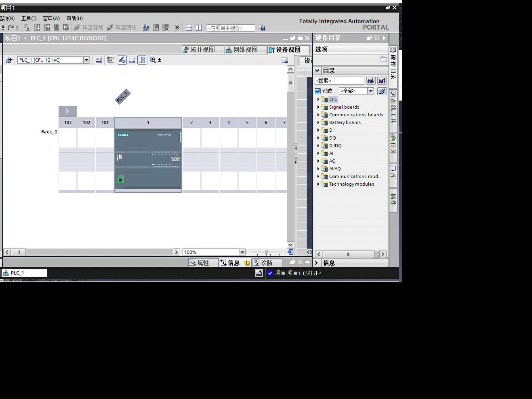This screenshot has height=399, width=532.
Task: Expand the Technology modules folder
Action: click(x=318, y=184)
